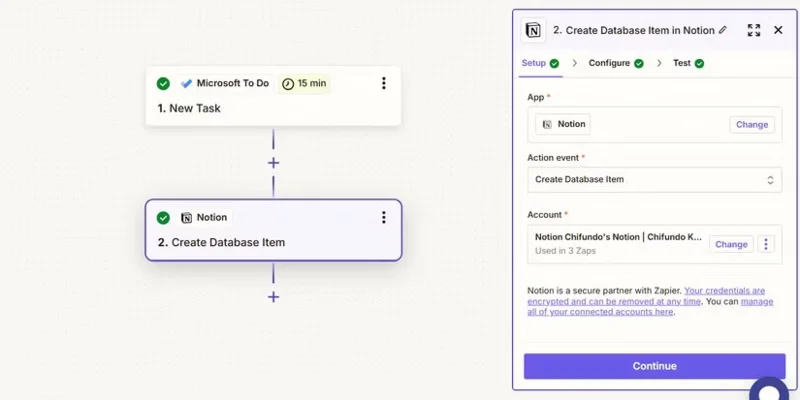Expand the side panel to full screen
800x400 pixels.
click(754, 30)
